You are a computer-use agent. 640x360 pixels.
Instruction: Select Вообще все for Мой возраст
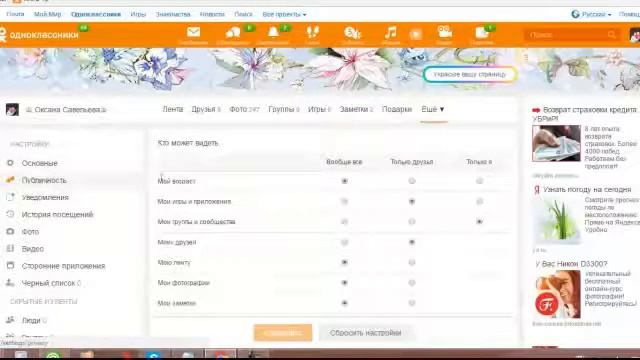[x=344, y=181]
